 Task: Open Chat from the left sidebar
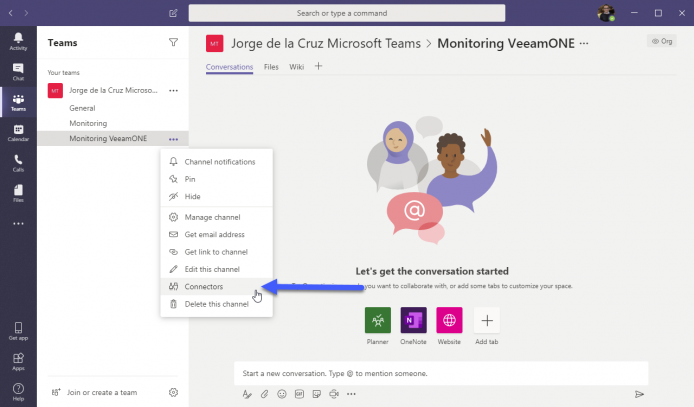point(18,72)
